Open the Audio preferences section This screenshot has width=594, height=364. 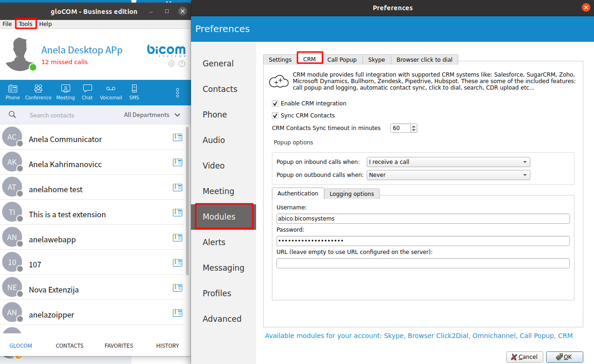click(x=223, y=140)
